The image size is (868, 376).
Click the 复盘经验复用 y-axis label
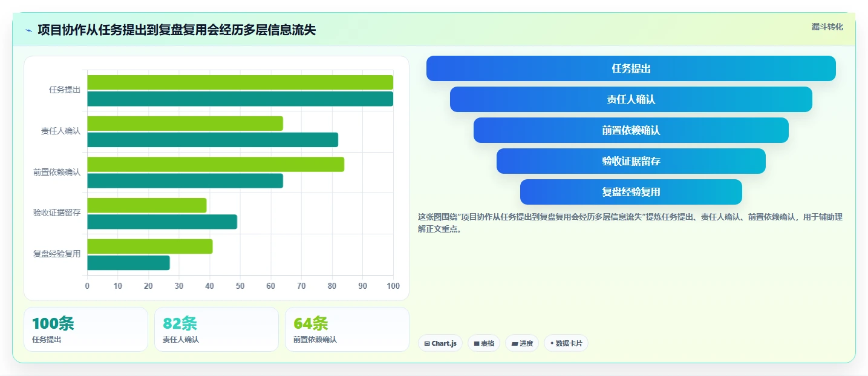[57, 254]
